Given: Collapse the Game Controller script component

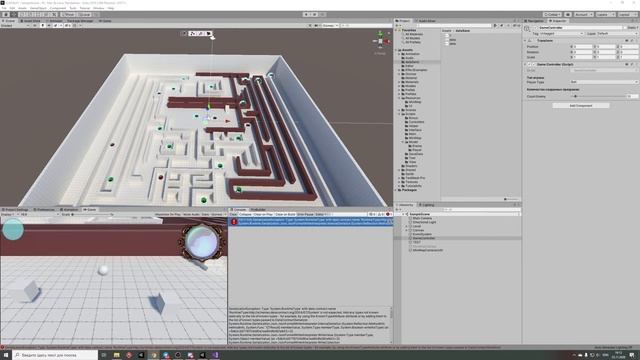Looking at the screenshot, I should coord(525,64).
